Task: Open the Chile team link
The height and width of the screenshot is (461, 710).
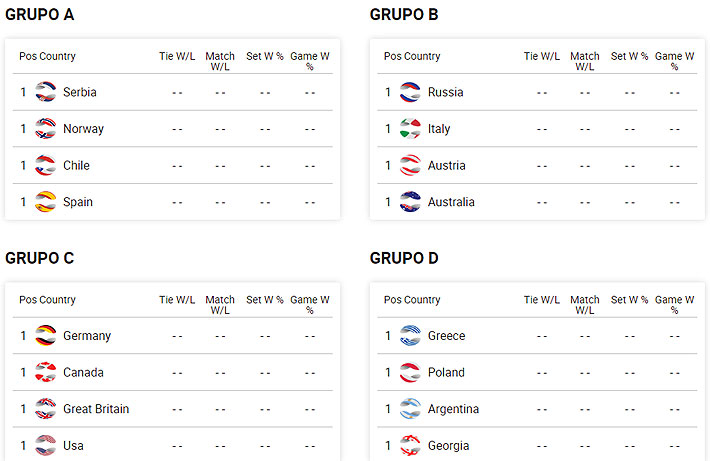Action: (x=76, y=166)
